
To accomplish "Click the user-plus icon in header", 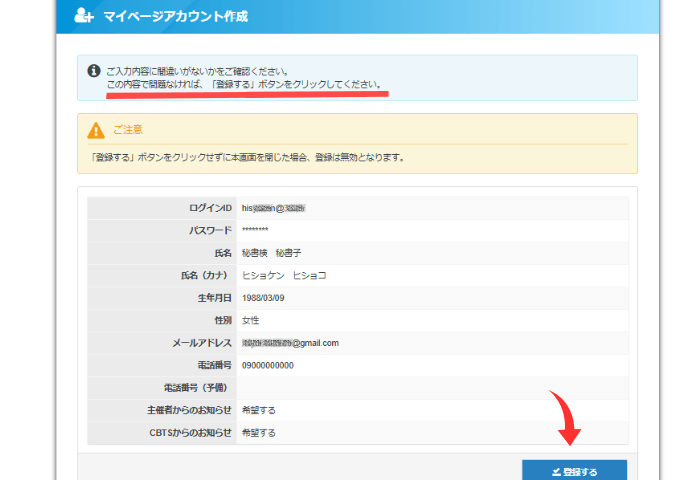I will click(85, 16).
